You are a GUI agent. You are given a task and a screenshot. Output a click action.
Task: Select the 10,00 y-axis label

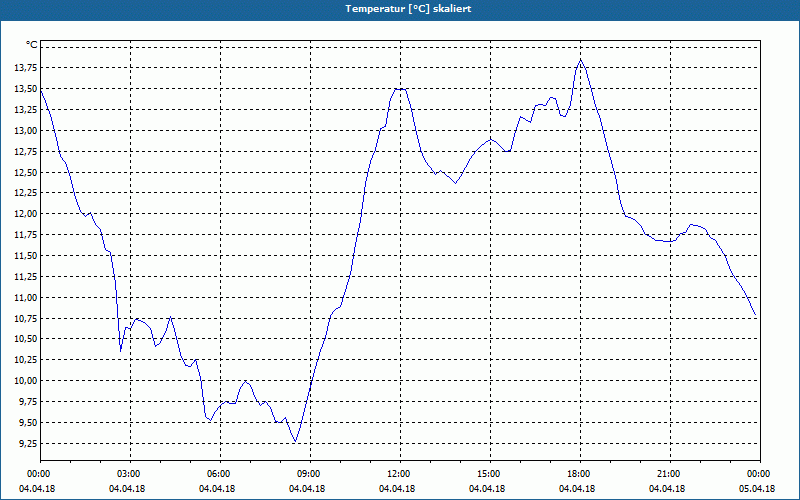click(x=27, y=381)
